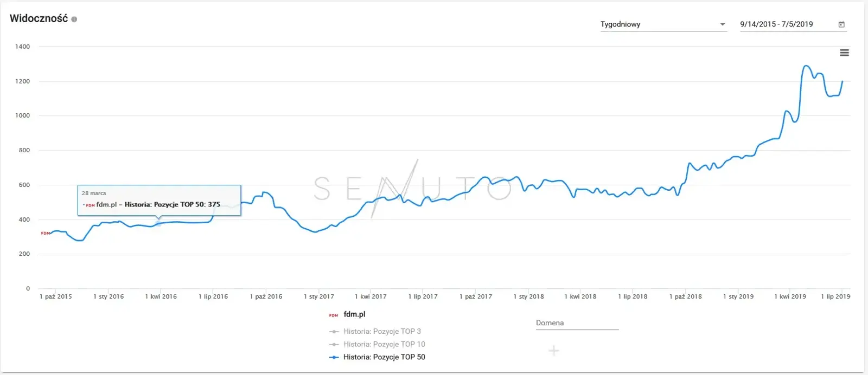The image size is (868, 375).
Task: Open the chart hamburger menu icon
Action: click(x=844, y=53)
